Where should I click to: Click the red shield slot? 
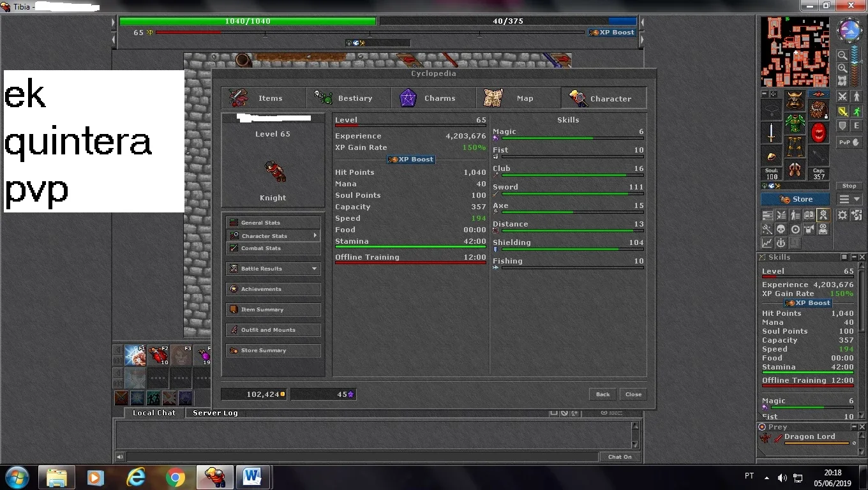[x=819, y=133]
